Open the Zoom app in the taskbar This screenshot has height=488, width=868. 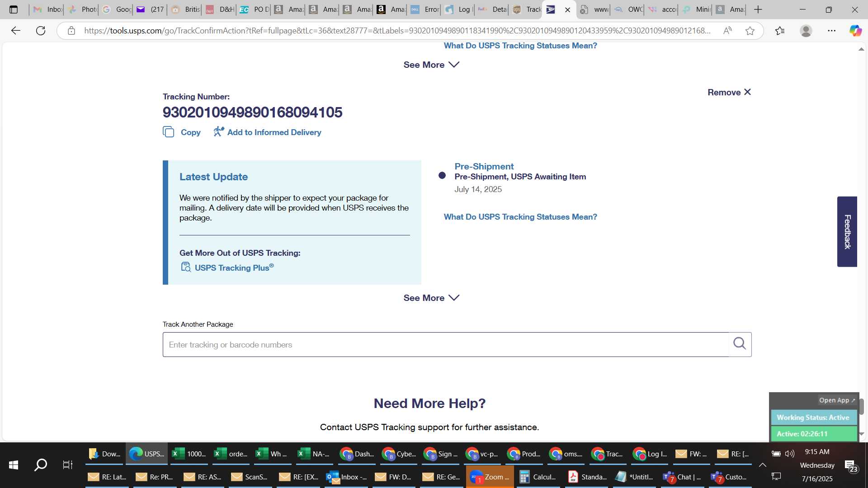tap(490, 477)
